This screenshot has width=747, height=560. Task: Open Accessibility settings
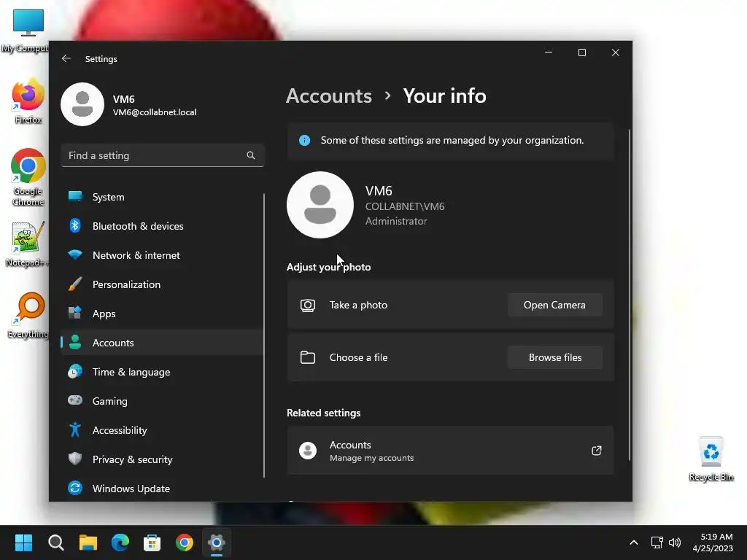click(x=162, y=430)
